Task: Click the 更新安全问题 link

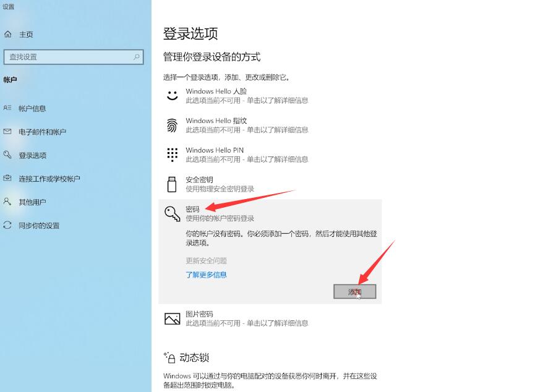Action: click(x=206, y=261)
